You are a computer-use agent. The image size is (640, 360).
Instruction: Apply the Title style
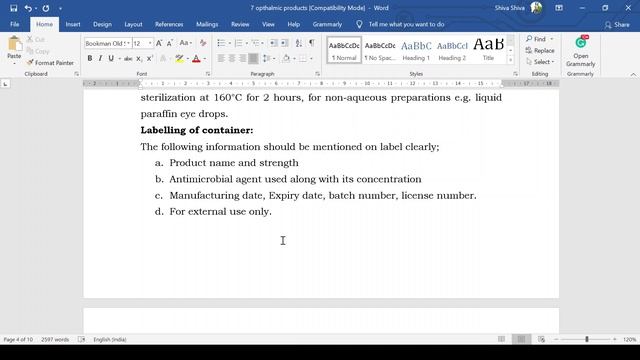[488, 50]
